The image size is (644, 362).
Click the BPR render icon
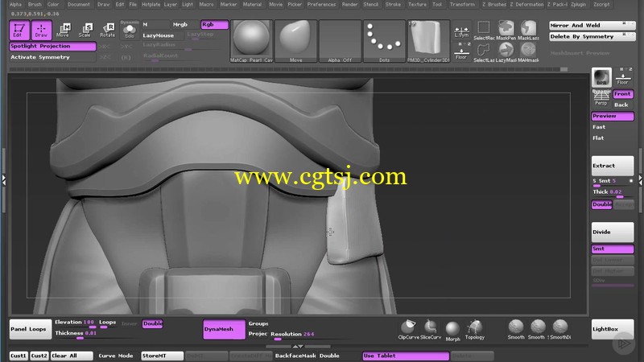(601, 77)
